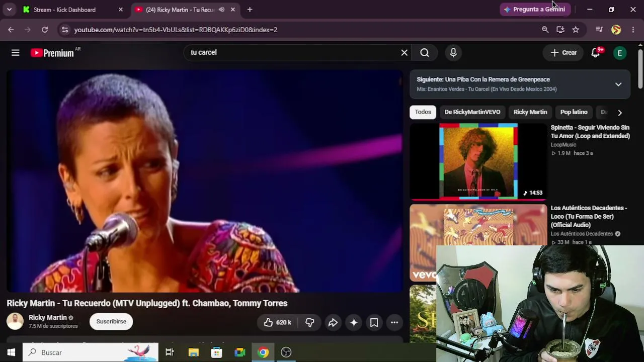Click 'Pregunta a Gemini' button

pos(535,10)
